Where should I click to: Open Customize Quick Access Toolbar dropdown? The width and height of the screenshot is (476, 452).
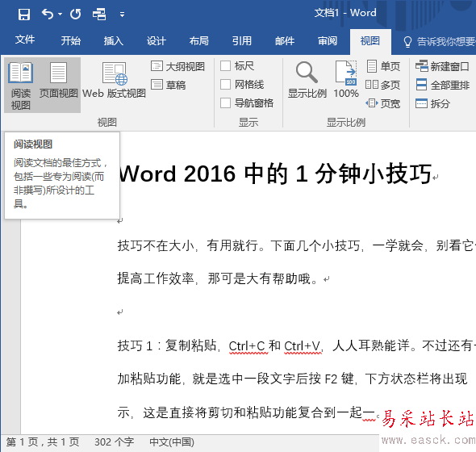[122, 15]
